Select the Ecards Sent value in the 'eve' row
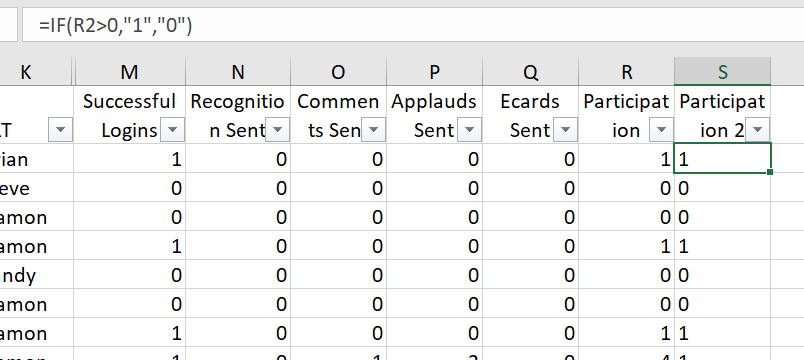The height and width of the screenshot is (360, 804). (530, 188)
